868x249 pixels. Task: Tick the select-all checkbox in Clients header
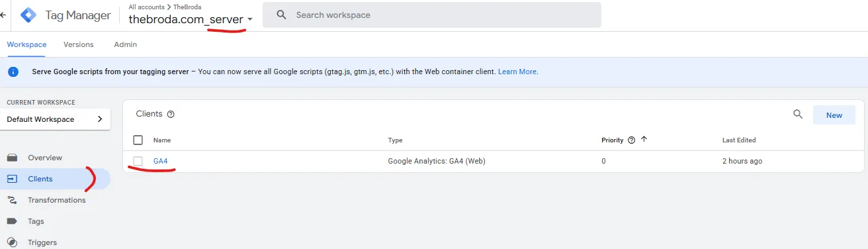click(138, 140)
